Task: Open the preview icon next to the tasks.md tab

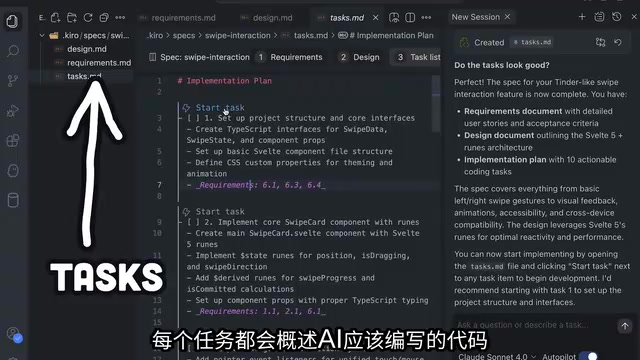Action: [394, 18]
